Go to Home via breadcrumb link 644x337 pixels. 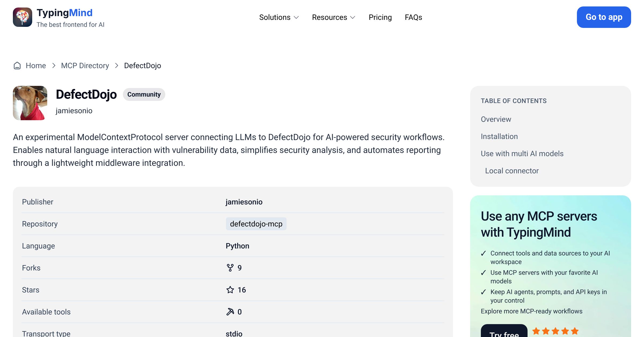coord(36,65)
